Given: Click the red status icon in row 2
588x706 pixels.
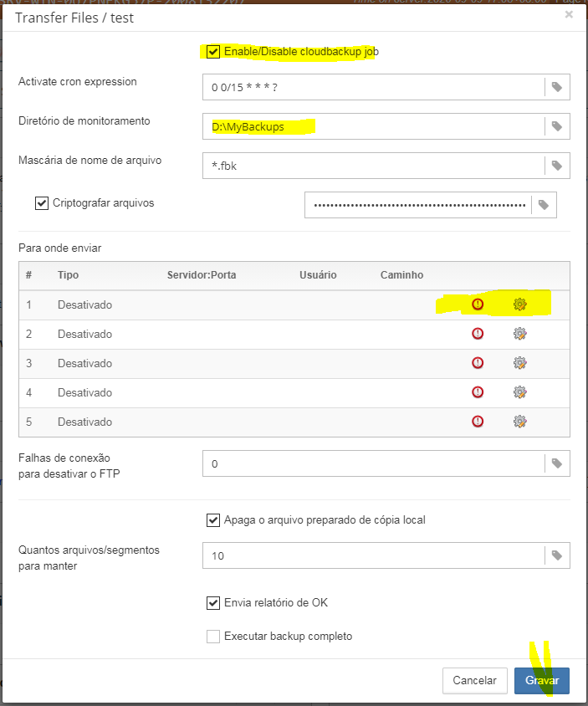Looking at the screenshot, I should coord(478,334).
